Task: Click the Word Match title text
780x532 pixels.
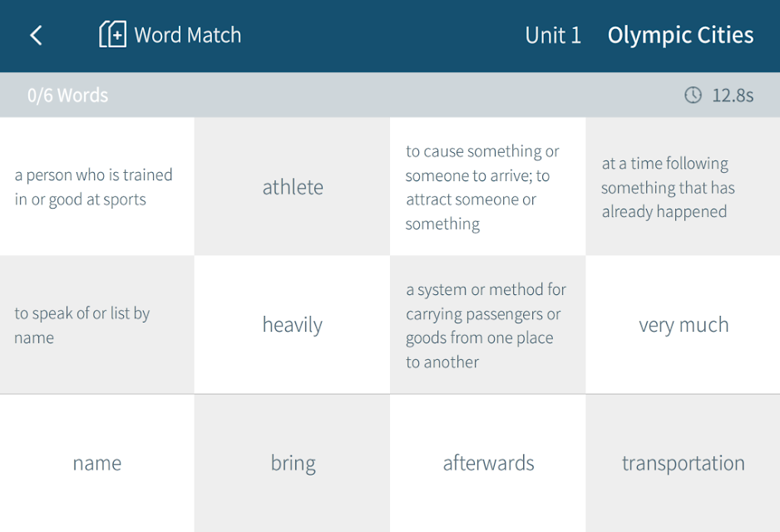Action: [x=188, y=35]
